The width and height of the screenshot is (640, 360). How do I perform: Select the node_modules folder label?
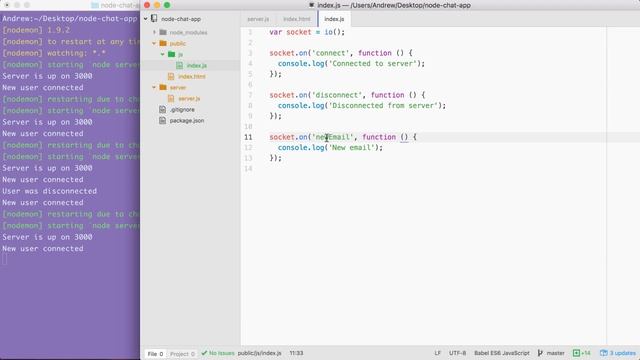188,32
